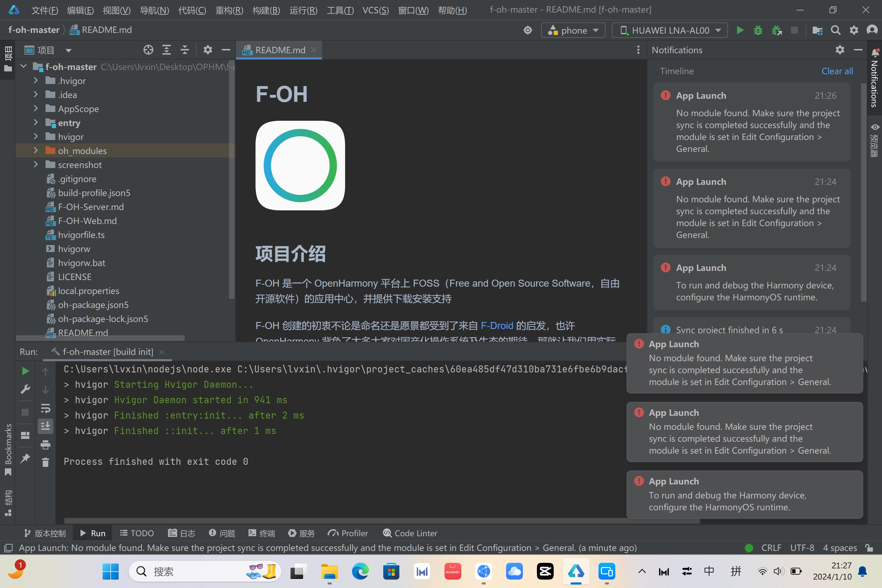Expand the oh_modules folder
882x588 pixels.
(x=36, y=150)
